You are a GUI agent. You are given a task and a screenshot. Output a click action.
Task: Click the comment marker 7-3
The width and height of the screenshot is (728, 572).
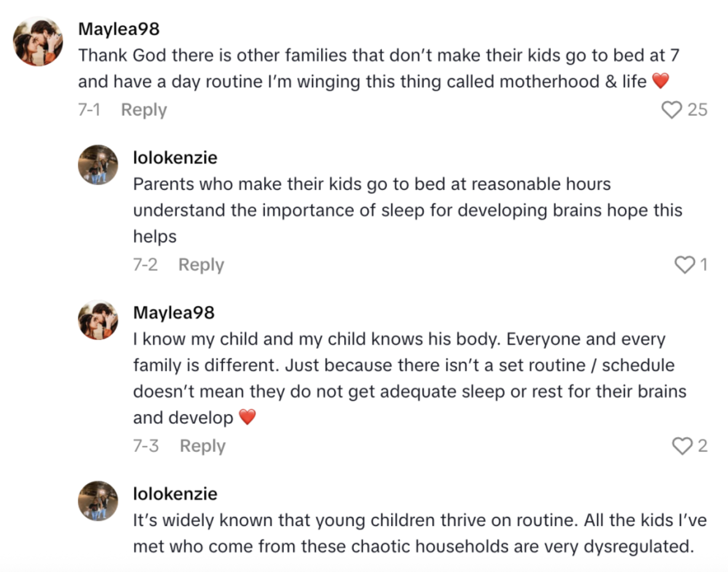146,447
